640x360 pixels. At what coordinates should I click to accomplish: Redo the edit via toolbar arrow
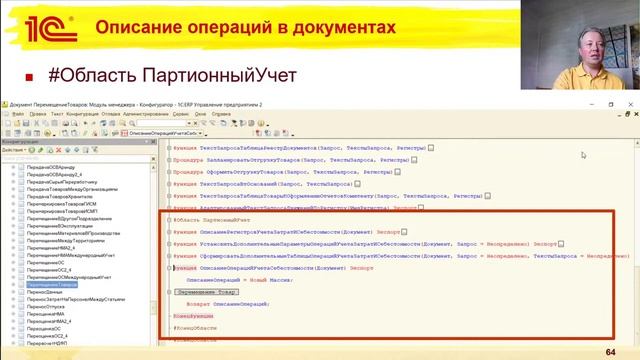pyautogui.click(x=93, y=123)
